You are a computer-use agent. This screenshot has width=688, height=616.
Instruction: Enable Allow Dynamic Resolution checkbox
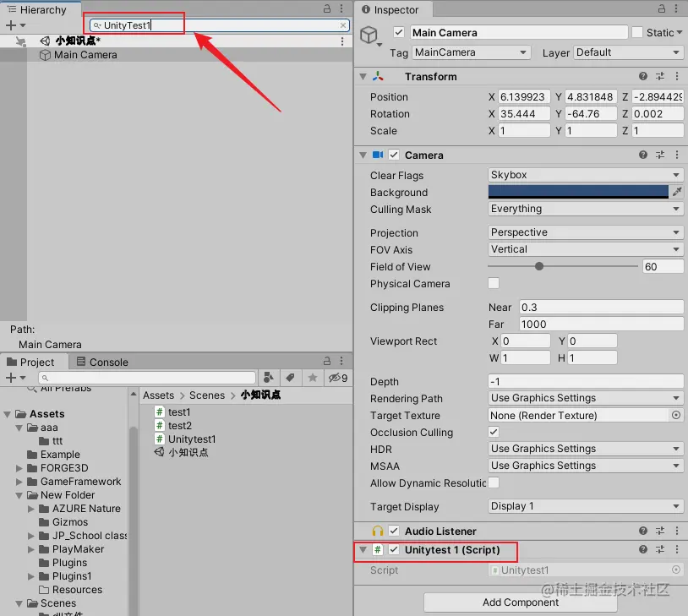[494, 482]
